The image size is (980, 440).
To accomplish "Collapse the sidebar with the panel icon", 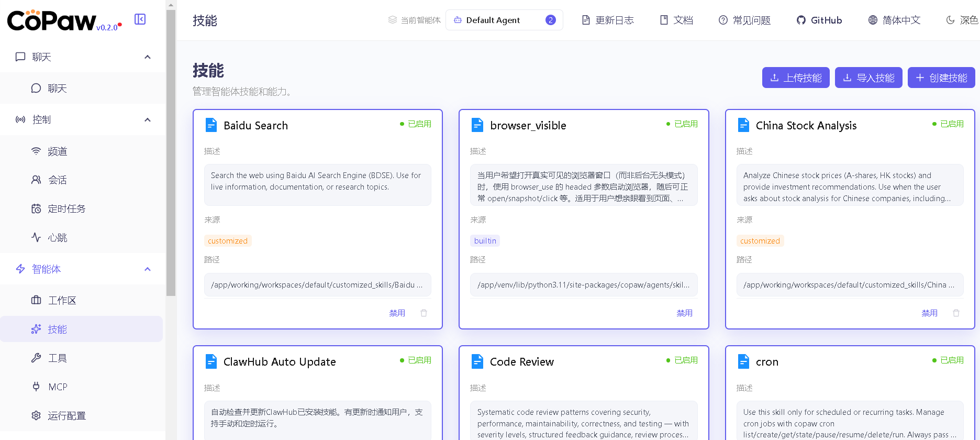I will pos(140,19).
